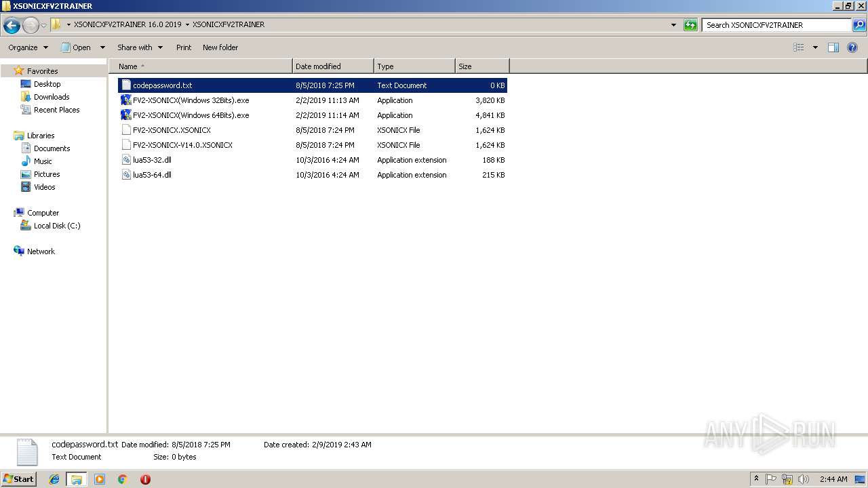
Task: Click New folder in the toolbar
Action: click(x=220, y=47)
